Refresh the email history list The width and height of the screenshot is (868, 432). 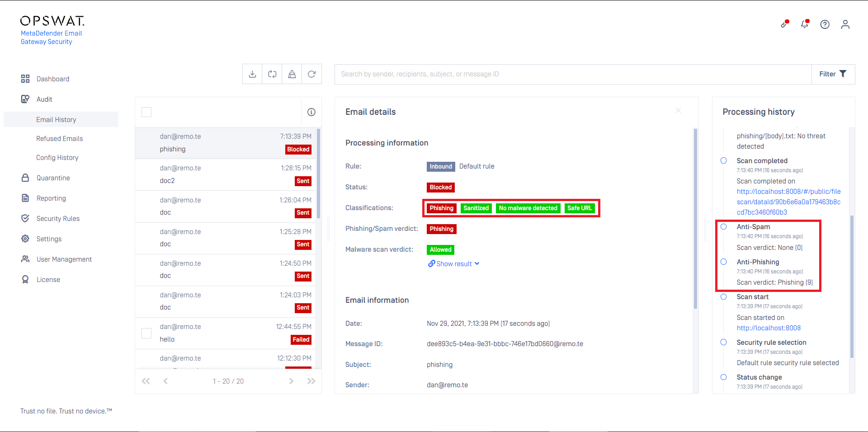[x=311, y=74]
